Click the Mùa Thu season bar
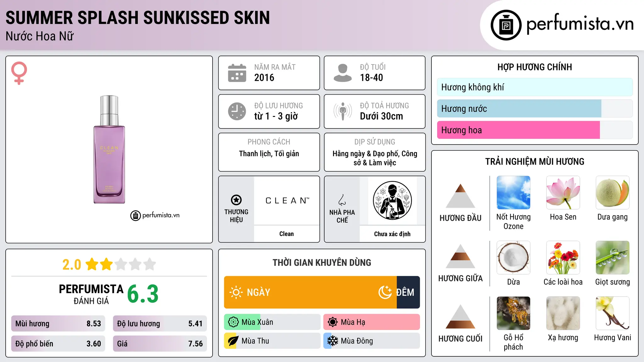Viewport: 644px width, 362px height. click(272, 341)
